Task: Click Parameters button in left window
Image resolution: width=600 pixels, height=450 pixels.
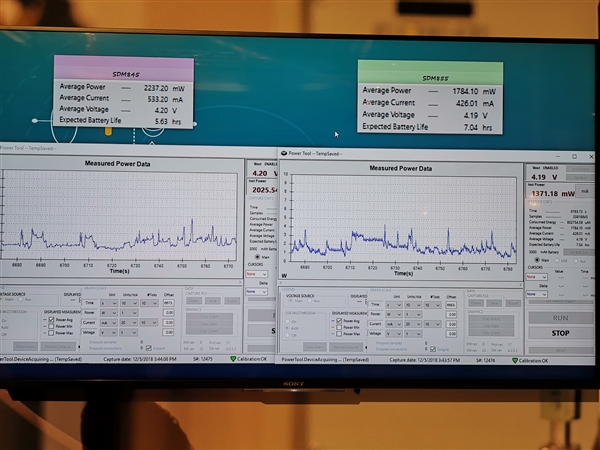Action: (25, 346)
